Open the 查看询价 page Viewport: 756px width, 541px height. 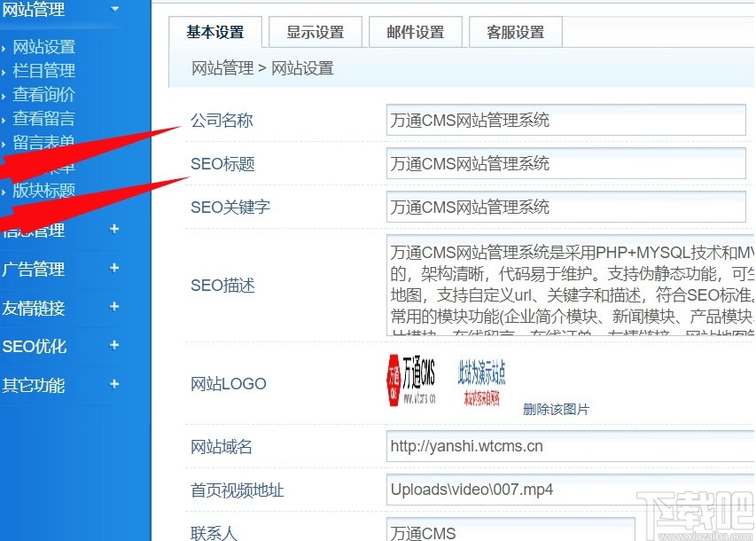pos(43,94)
